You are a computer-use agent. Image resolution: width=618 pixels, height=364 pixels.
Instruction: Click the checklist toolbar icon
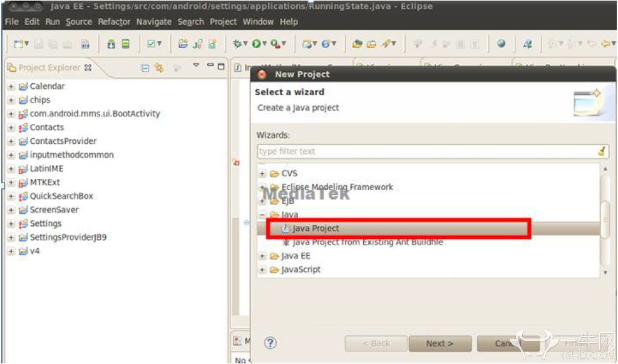point(151,44)
